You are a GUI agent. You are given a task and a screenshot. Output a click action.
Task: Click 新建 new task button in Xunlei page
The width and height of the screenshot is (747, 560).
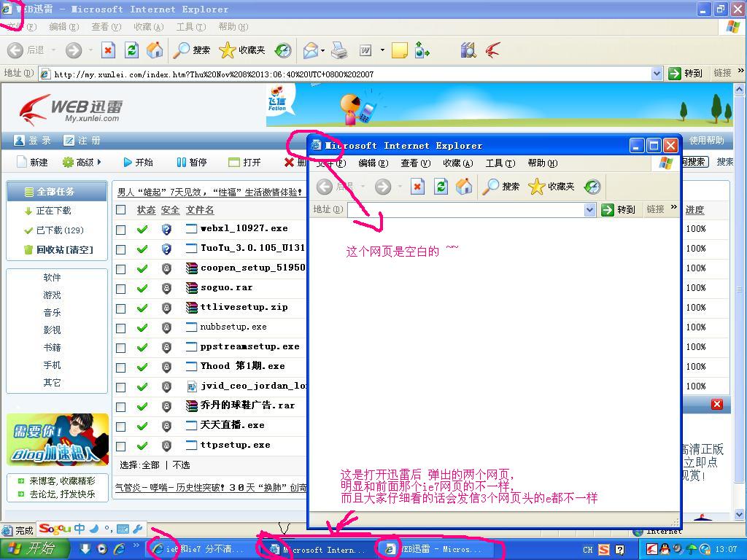[x=32, y=163]
